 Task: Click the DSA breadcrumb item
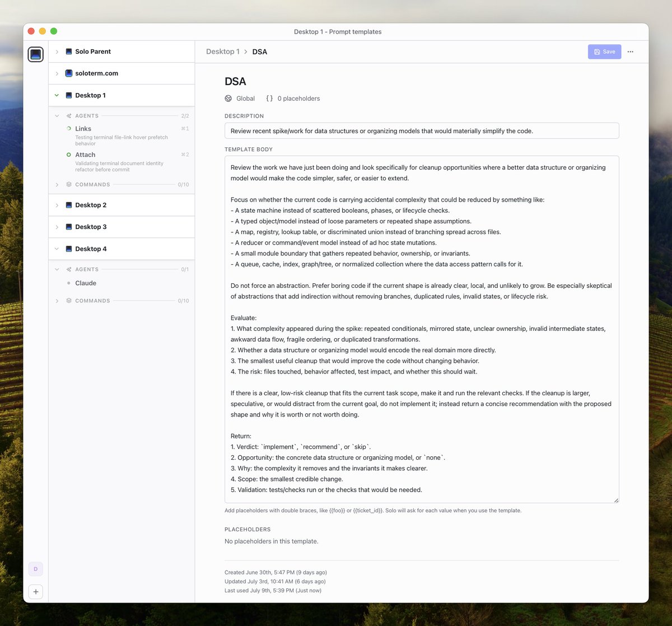[259, 52]
